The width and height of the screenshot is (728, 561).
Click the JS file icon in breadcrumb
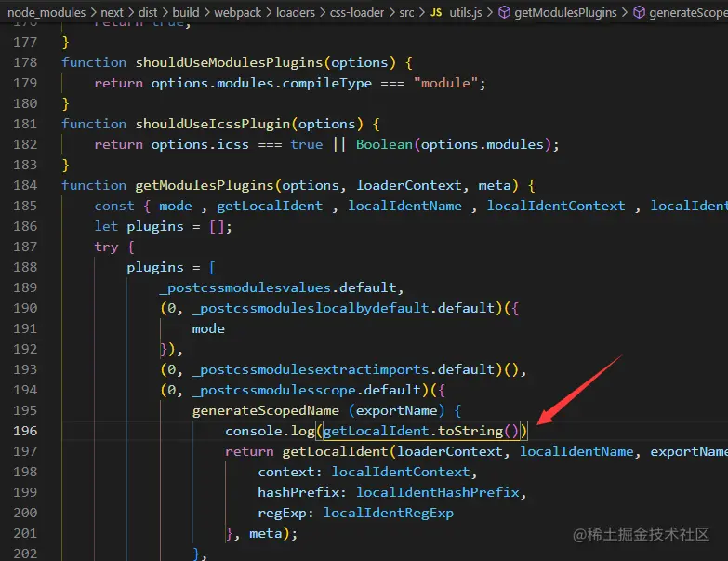436,12
